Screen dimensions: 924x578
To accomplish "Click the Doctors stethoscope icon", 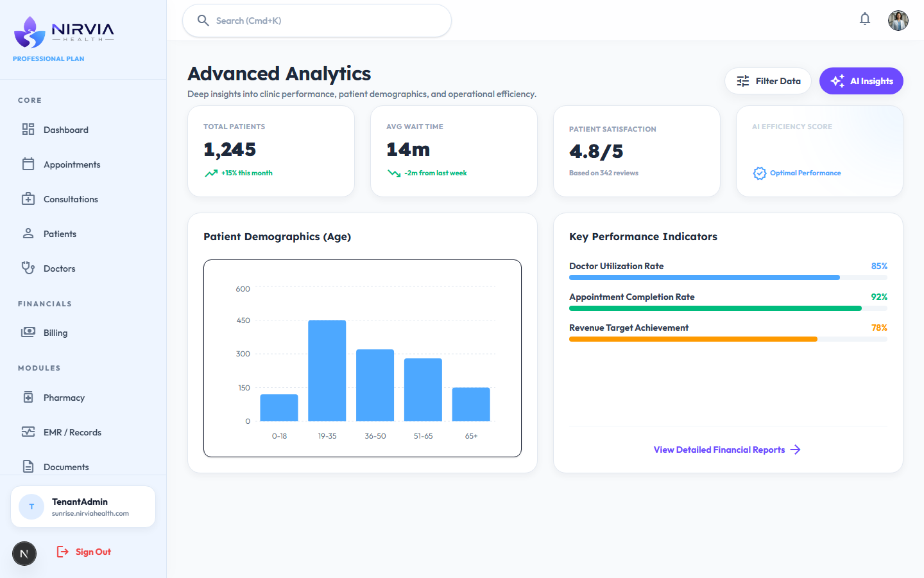I will coord(28,268).
